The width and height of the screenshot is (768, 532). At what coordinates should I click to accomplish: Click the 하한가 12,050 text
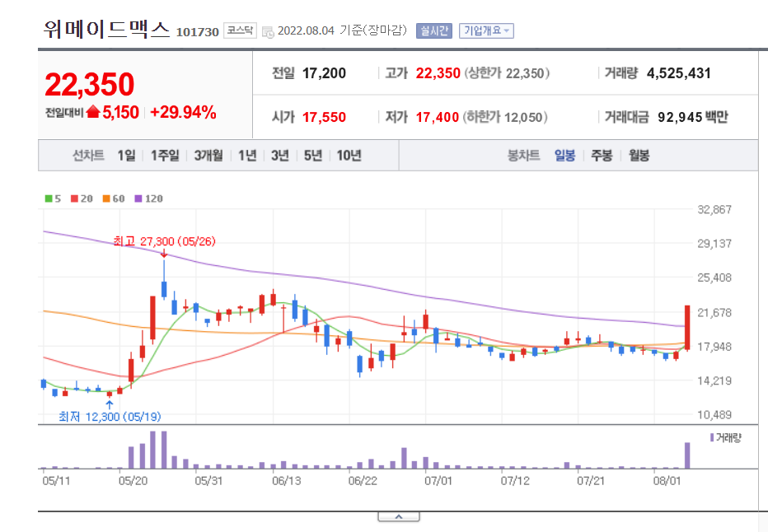(505, 118)
